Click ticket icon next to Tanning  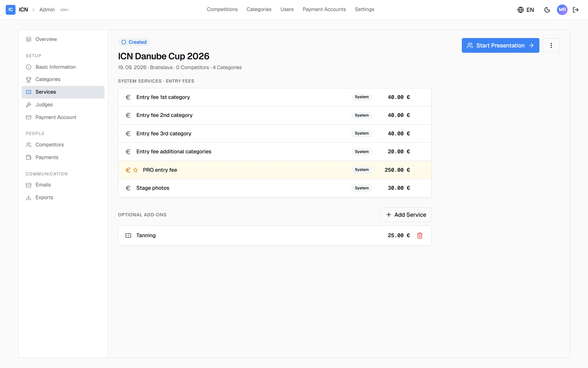(128, 235)
